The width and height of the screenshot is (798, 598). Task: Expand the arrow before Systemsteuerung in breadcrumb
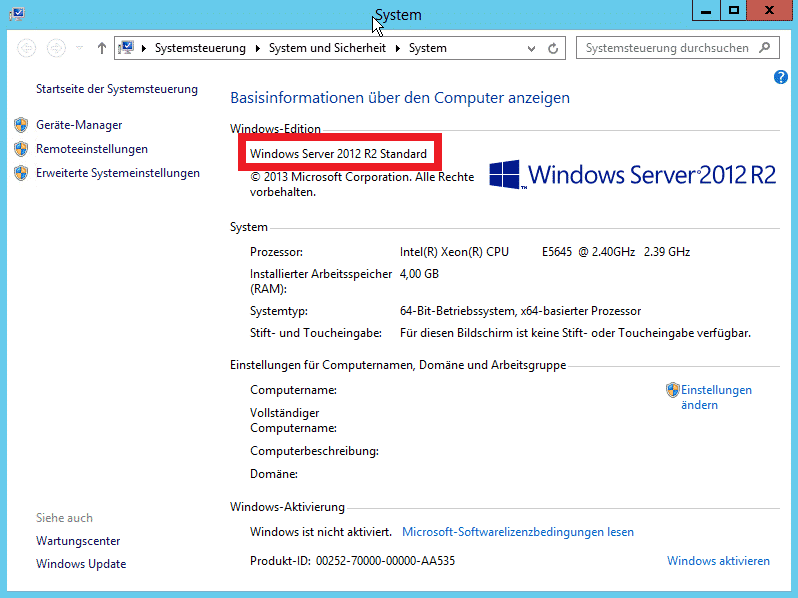pyautogui.click(x=144, y=48)
